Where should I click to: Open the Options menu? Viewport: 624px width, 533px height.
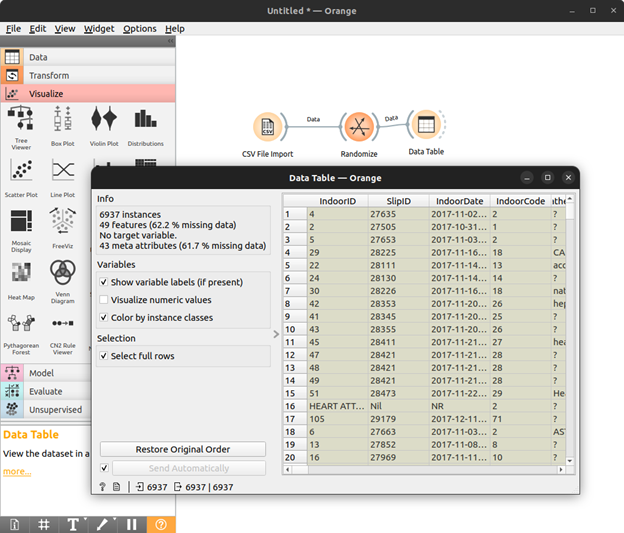tap(140, 29)
